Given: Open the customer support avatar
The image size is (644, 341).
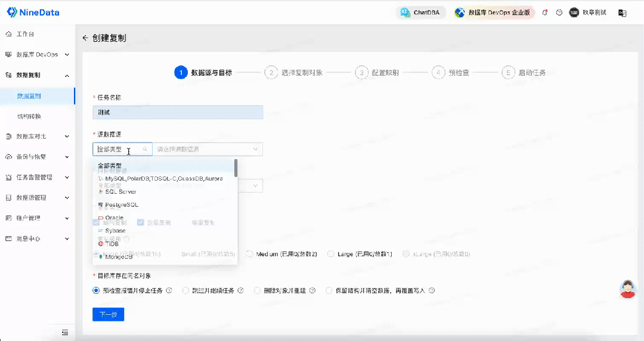Looking at the screenshot, I should [x=627, y=289].
